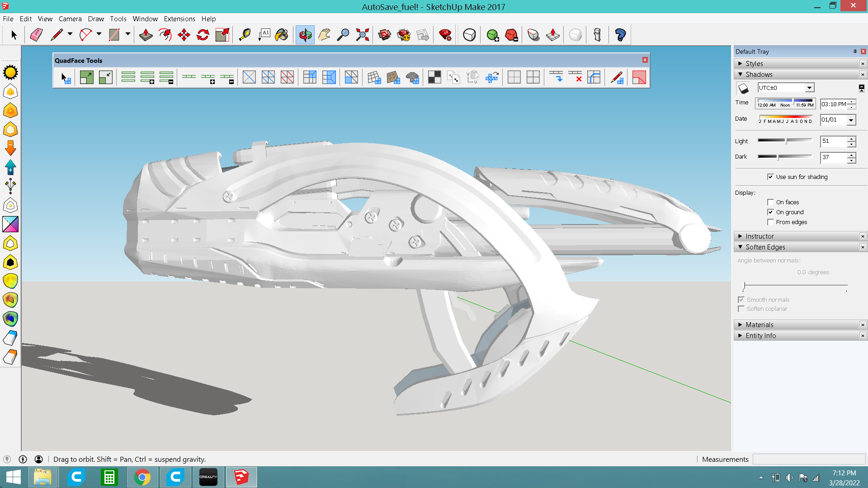This screenshot has width=868, height=488.
Task: Expand the Materials panel
Action: [x=759, y=324]
